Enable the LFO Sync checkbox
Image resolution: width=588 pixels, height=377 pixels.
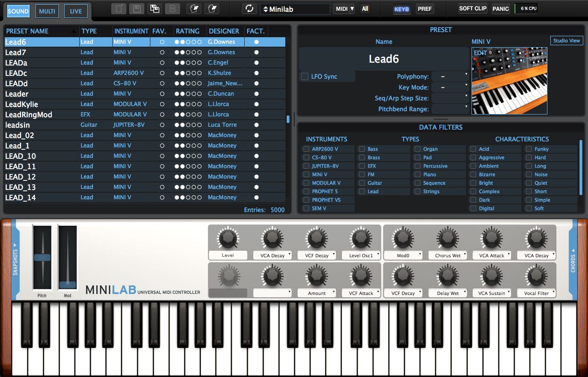[x=305, y=76]
